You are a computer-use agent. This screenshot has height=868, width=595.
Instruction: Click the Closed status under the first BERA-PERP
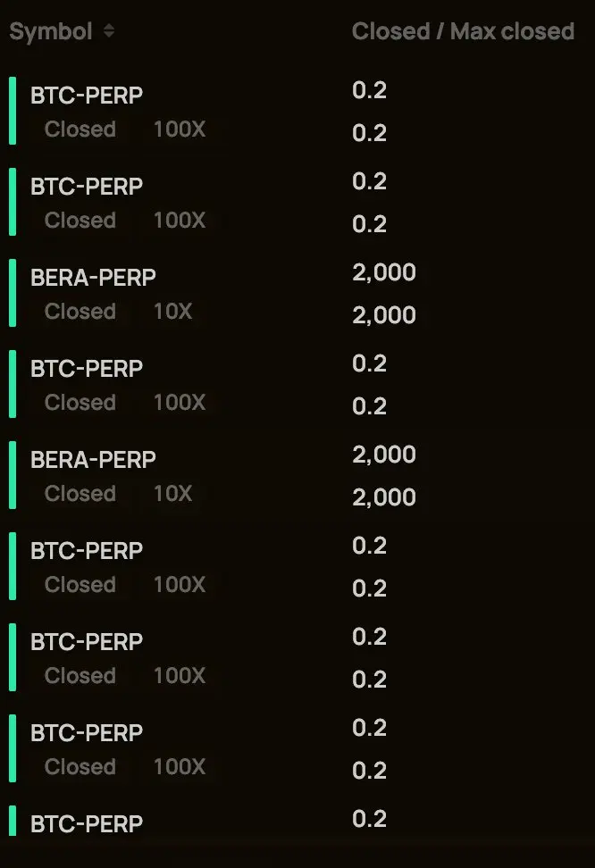[x=80, y=311]
